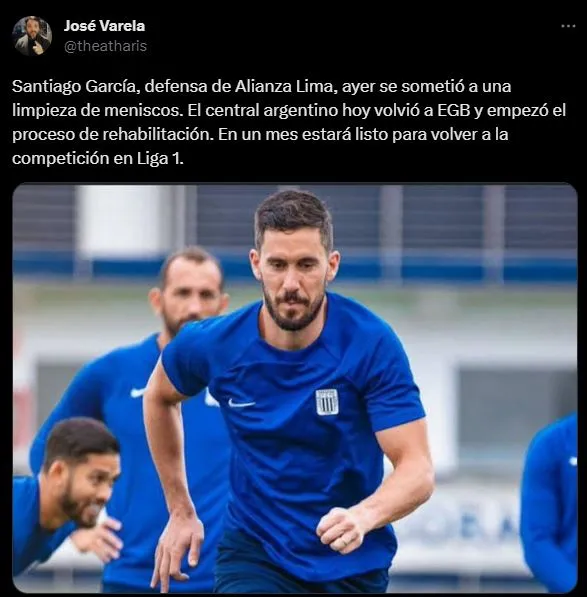Click José Varela's profile avatar
Screen dimensions: 587x597
[32, 36]
